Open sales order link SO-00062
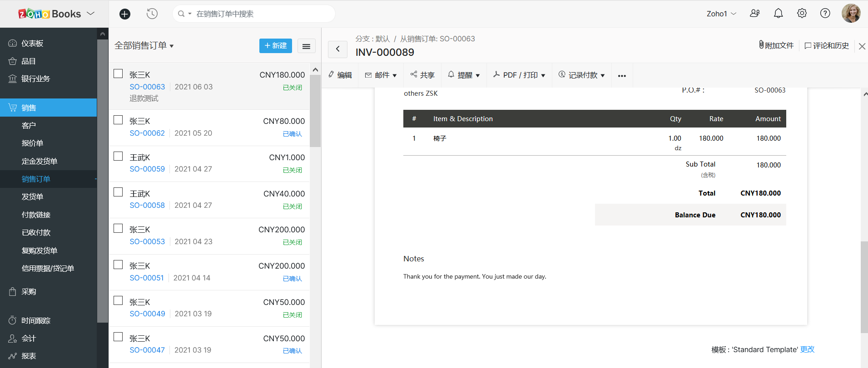868x368 pixels. (147, 133)
